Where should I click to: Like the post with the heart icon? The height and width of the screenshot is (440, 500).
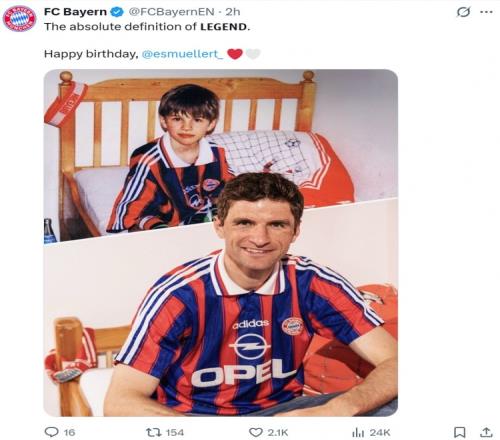(x=256, y=432)
